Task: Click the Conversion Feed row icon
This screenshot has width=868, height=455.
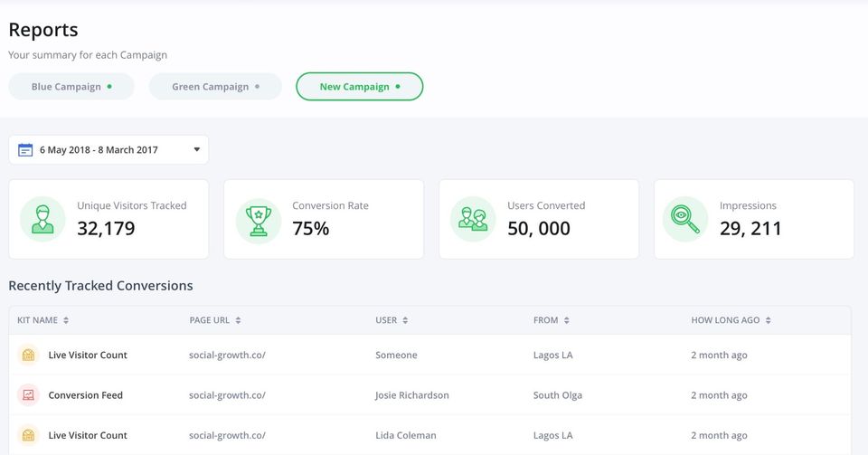Action: click(28, 395)
